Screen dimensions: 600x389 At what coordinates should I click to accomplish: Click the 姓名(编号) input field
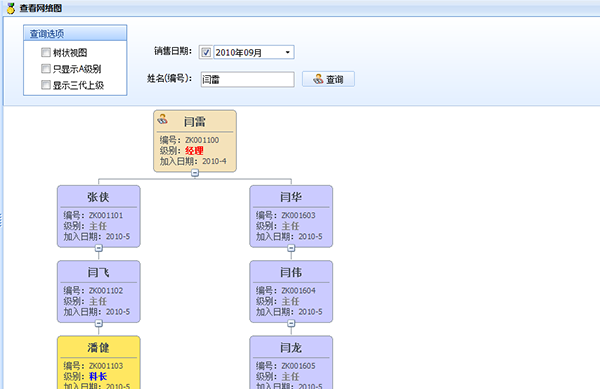pyautogui.click(x=248, y=80)
